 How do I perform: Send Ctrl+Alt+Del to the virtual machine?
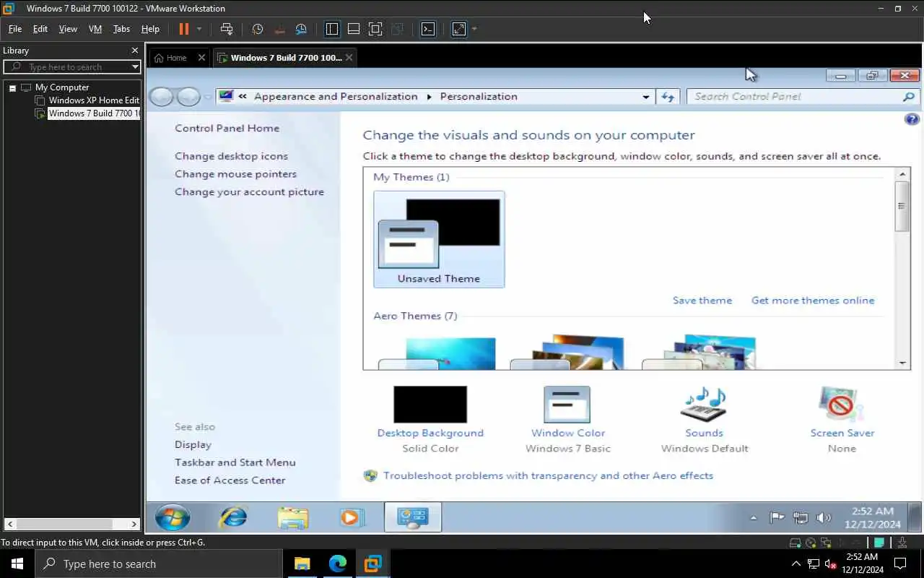point(227,29)
